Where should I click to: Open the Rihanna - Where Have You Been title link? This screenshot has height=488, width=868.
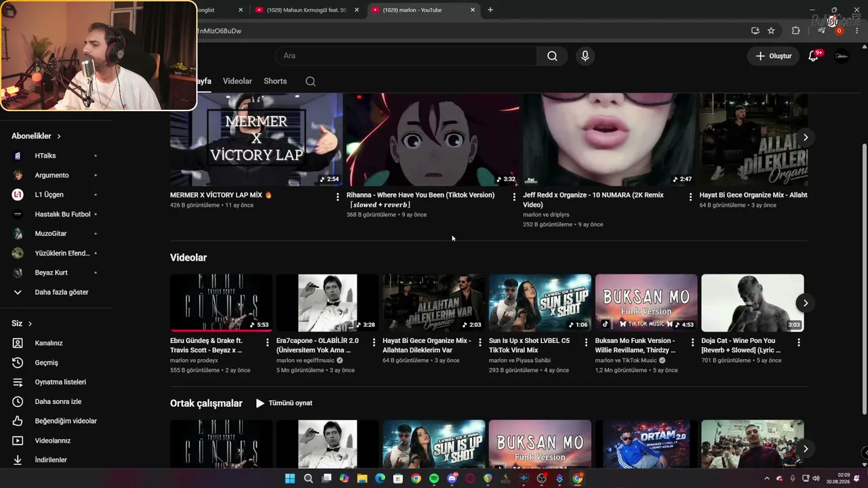[x=420, y=200]
